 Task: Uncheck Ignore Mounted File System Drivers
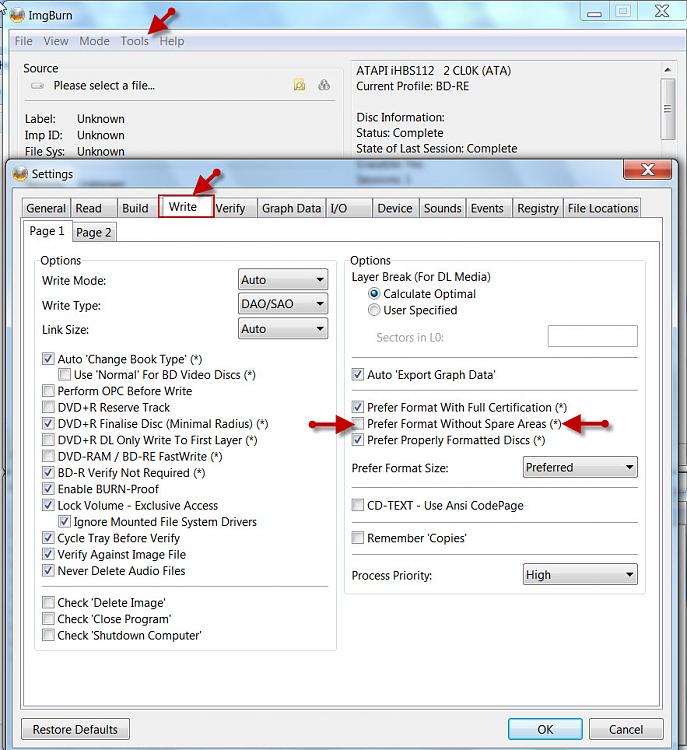(x=64, y=521)
